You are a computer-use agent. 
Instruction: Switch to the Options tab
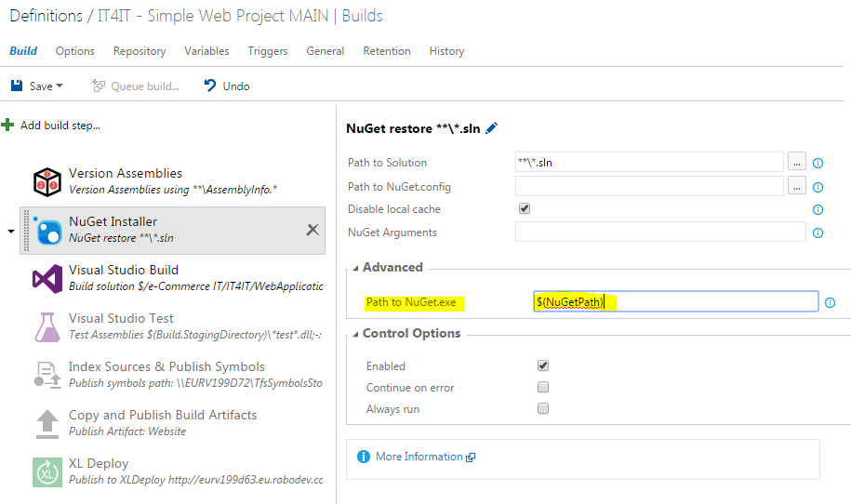pos(75,51)
